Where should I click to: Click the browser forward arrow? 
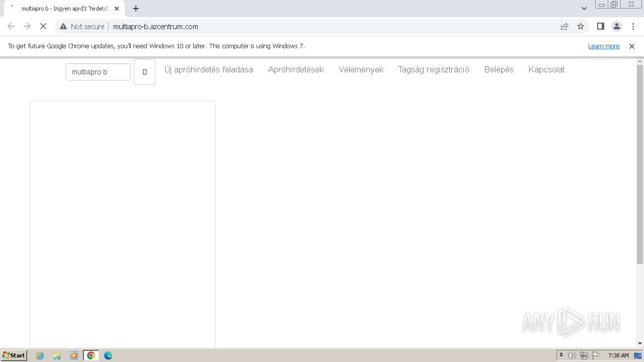(x=27, y=26)
